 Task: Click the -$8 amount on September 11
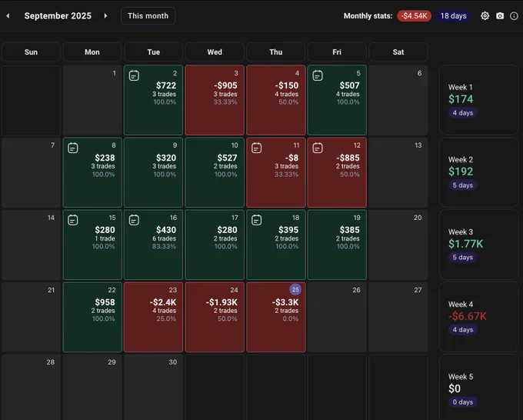[291, 158]
